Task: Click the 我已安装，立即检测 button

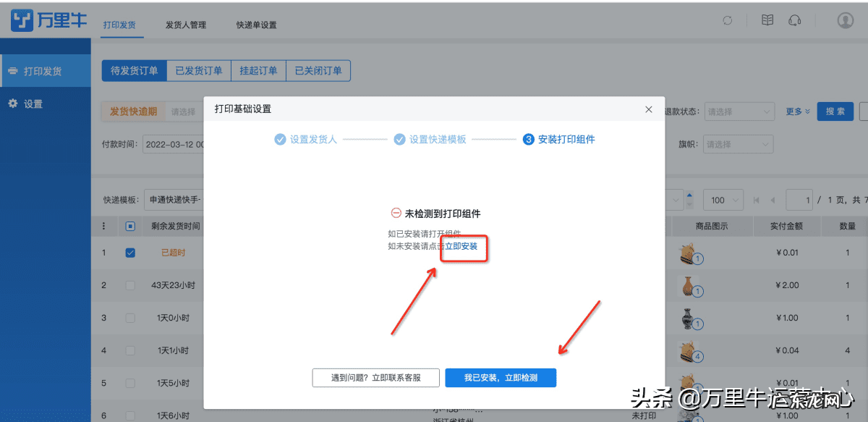Action: [501, 377]
